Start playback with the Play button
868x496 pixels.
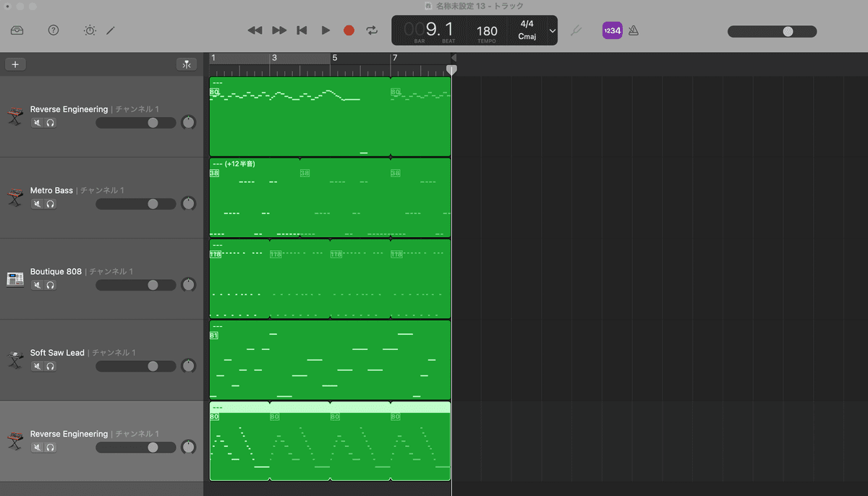[325, 30]
